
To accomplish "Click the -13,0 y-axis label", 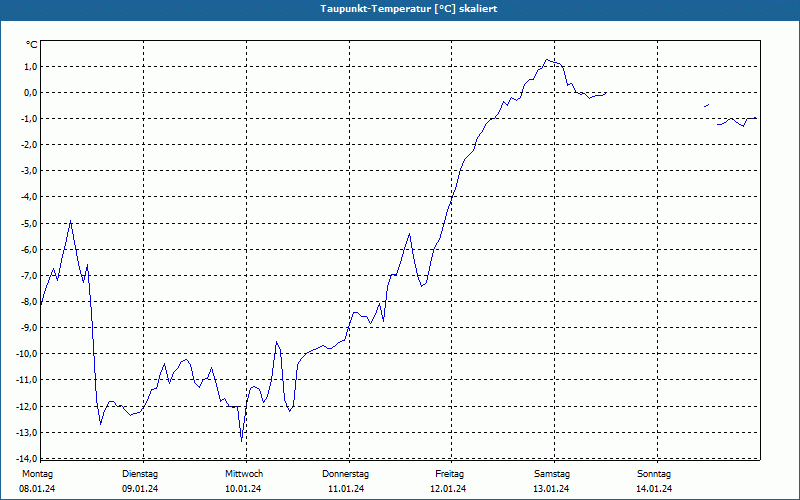I will (27, 432).
